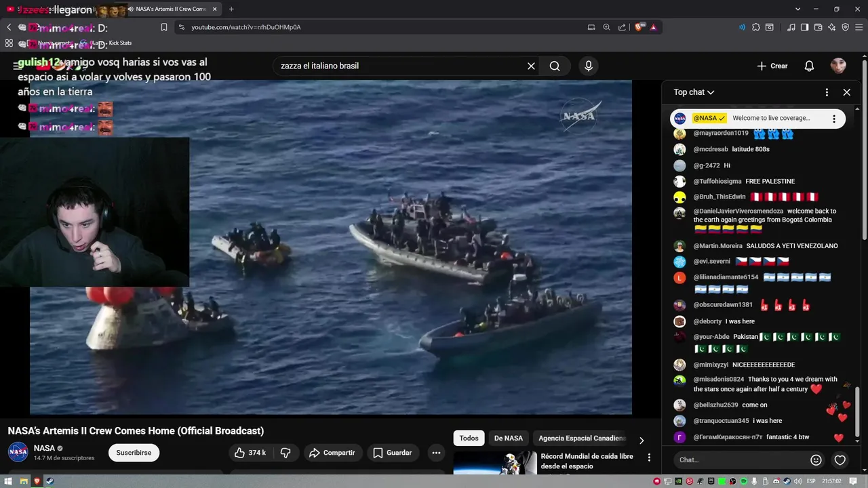Toggle the browser sidebar panel icon
This screenshot has height=488, width=868.
click(x=804, y=27)
